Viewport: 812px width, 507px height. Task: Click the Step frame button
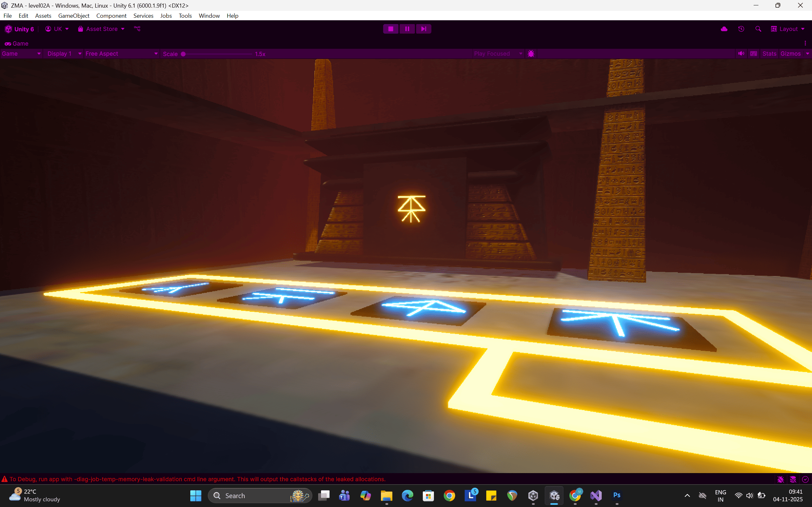click(x=423, y=29)
